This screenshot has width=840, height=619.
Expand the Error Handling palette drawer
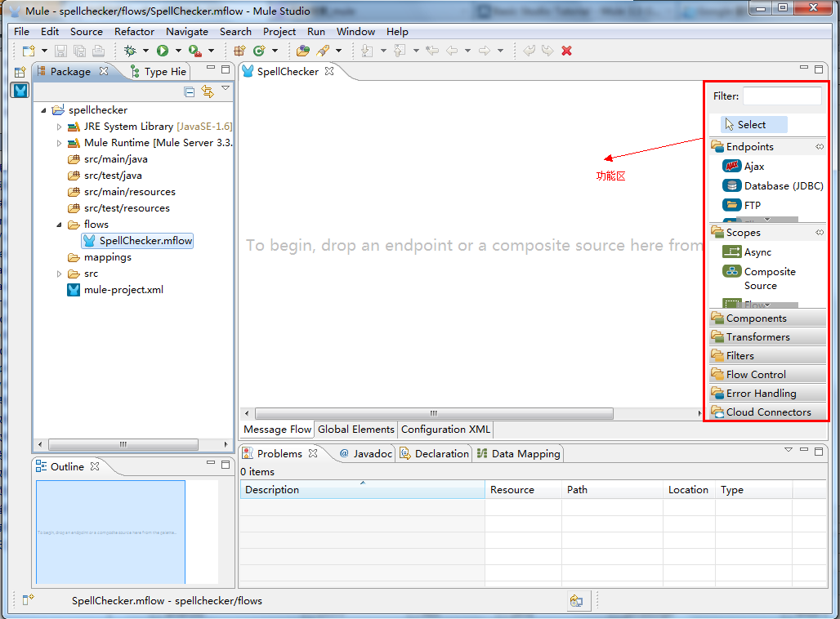[x=767, y=393]
